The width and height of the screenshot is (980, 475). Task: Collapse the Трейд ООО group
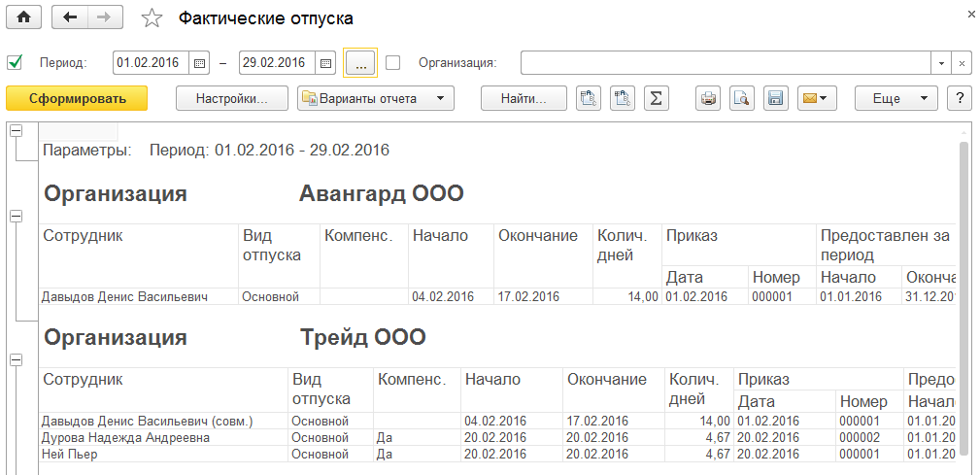pos(16,359)
